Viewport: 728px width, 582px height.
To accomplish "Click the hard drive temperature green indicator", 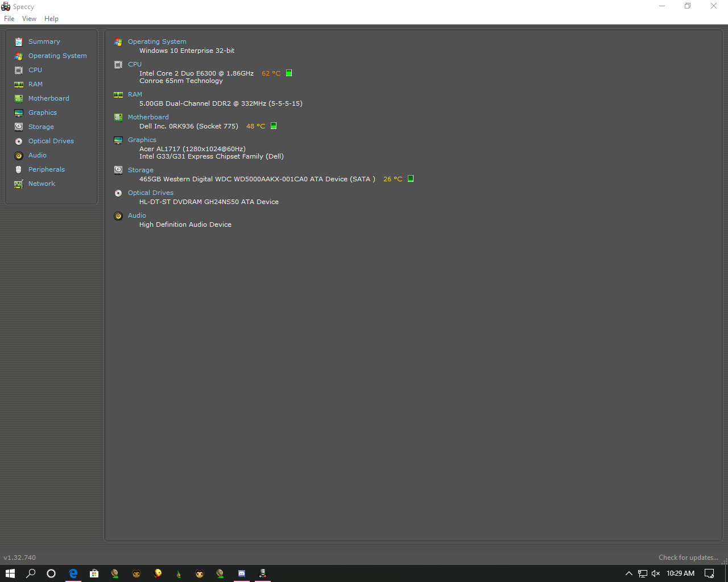I will [411, 178].
